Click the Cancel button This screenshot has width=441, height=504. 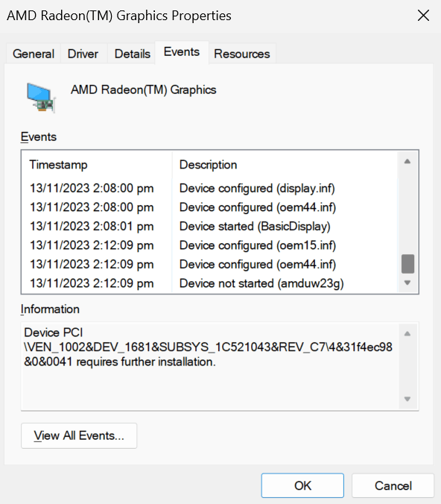[393, 485]
